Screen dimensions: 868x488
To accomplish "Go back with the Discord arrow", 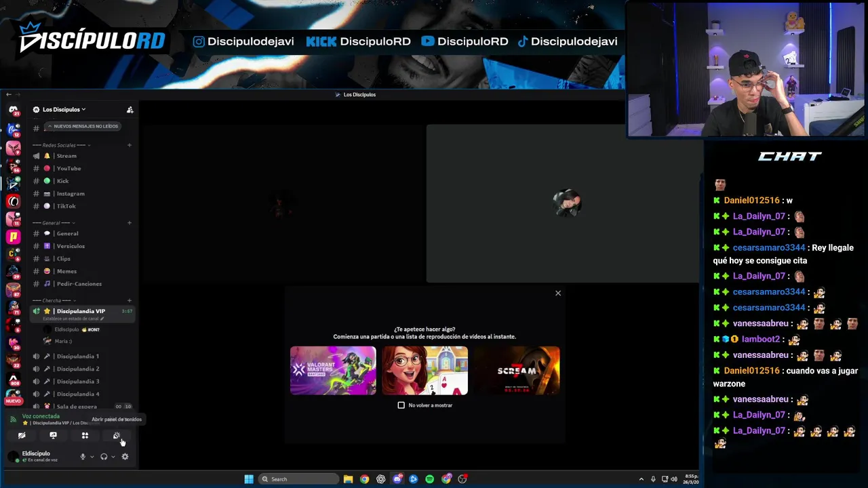I will pos(8,95).
